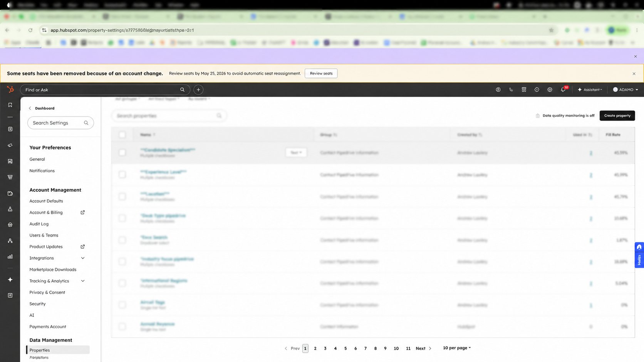Focus the Search Settings field
This screenshot has height=362, width=644.
(x=60, y=123)
